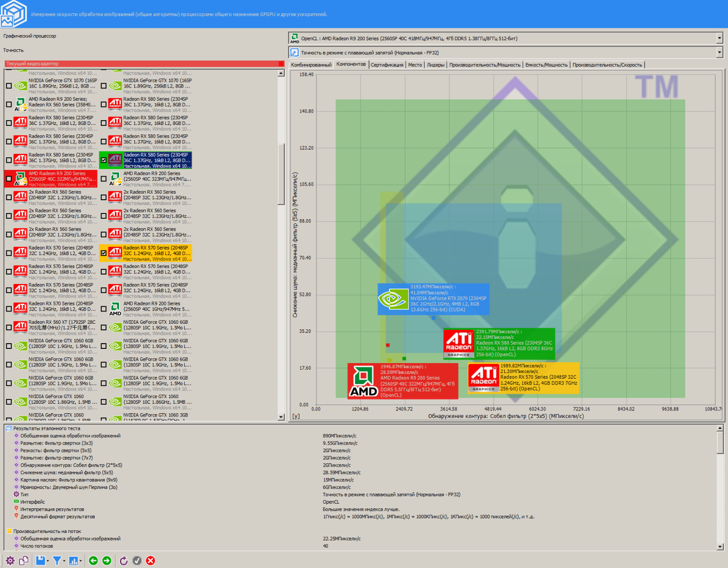Go back with the green left arrow
Image resolution: width=728 pixels, height=568 pixels.
coord(93,561)
